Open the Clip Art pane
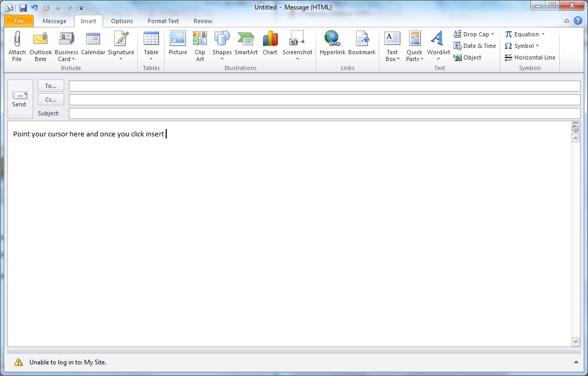 pyautogui.click(x=200, y=46)
